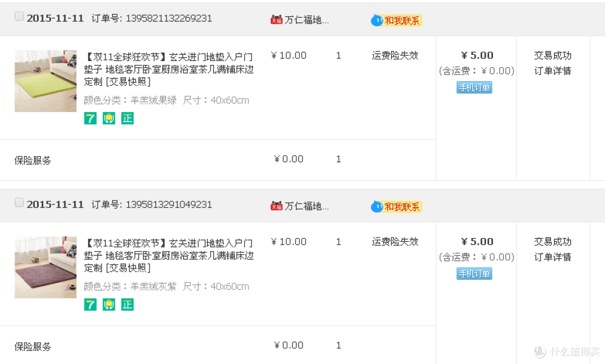Open 万仁福地 shop link in second order
Image resolution: width=605 pixels, height=364 pixels.
(x=306, y=206)
